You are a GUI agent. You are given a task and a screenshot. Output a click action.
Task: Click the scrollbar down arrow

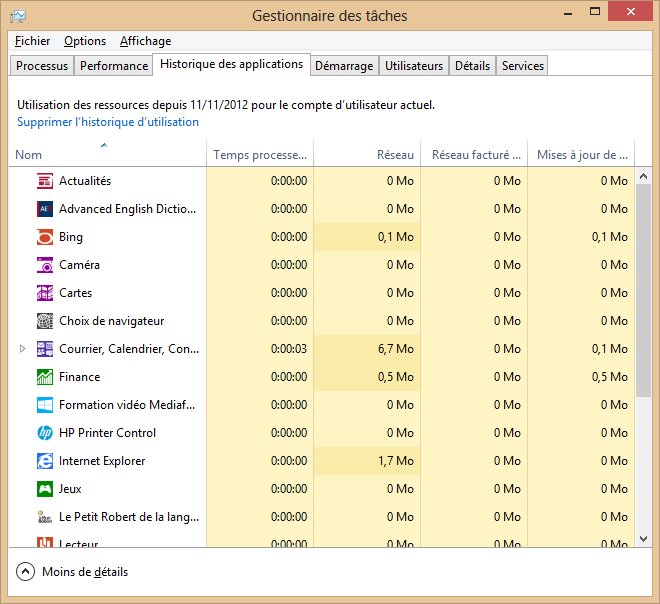pos(644,539)
